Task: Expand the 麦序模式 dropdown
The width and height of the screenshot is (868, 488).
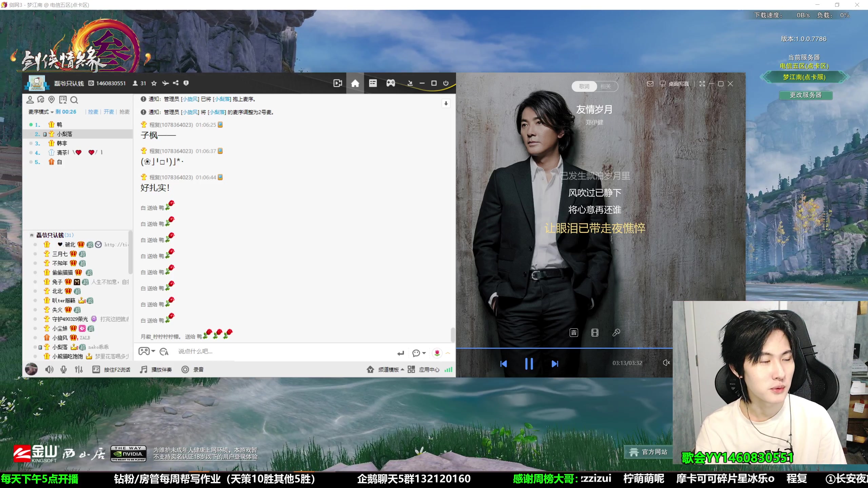Action: [41, 112]
